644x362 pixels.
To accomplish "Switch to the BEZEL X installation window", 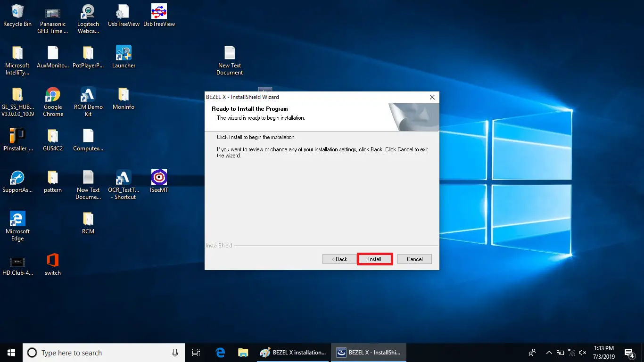I will coord(293,352).
